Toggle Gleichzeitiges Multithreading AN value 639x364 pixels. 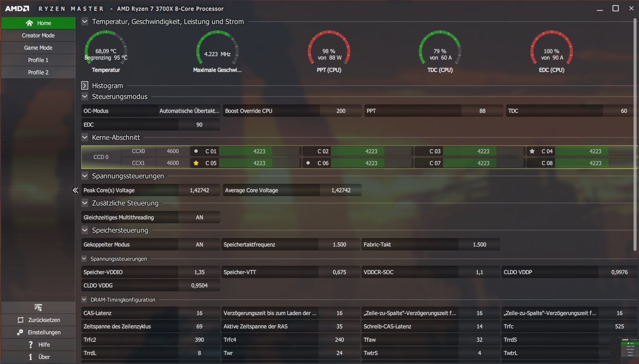[199, 217]
